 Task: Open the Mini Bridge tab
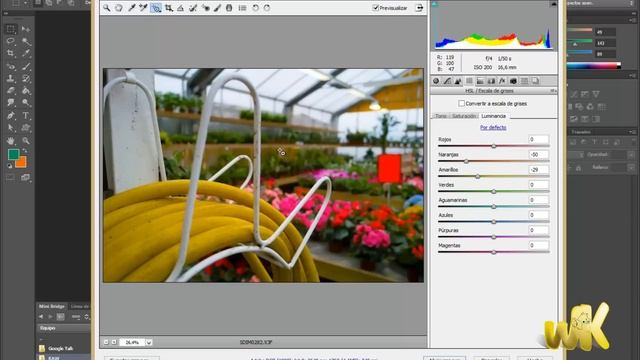point(52,307)
